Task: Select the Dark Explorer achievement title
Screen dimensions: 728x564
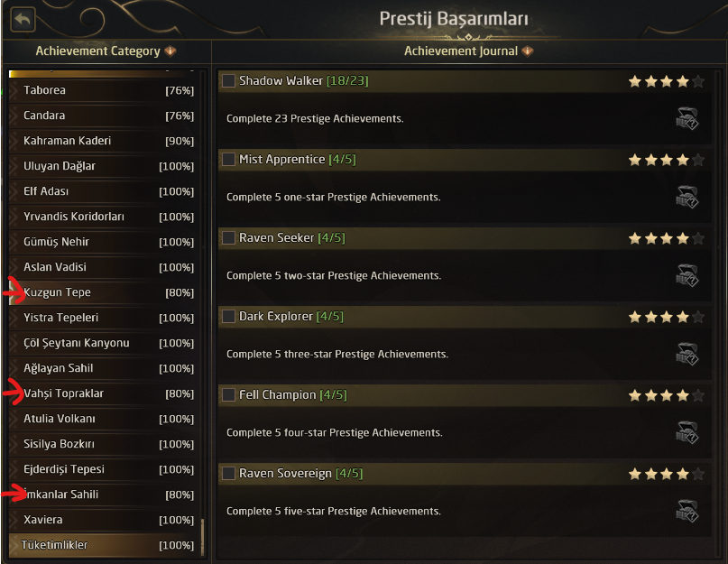Action: [x=276, y=317]
